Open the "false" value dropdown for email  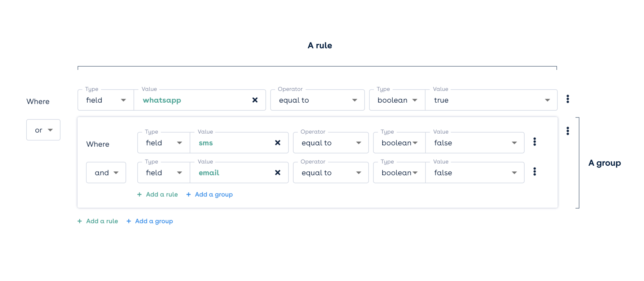pyautogui.click(x=514, y=173)
